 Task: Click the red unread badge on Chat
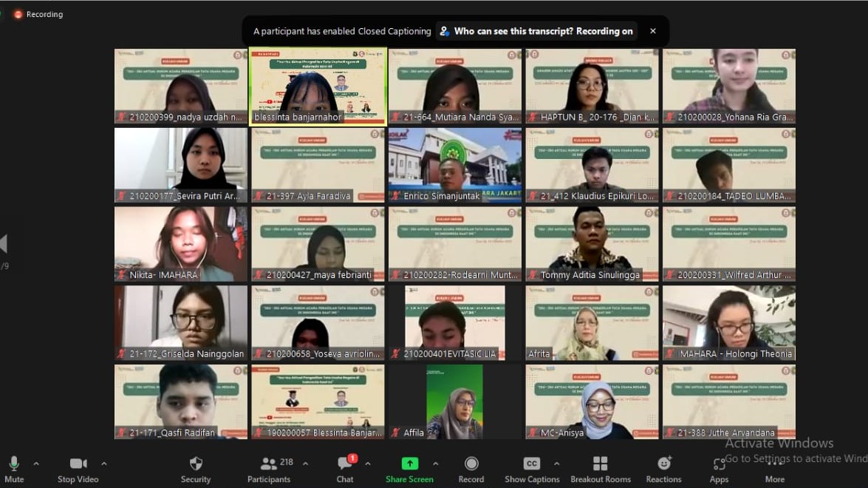352,458
